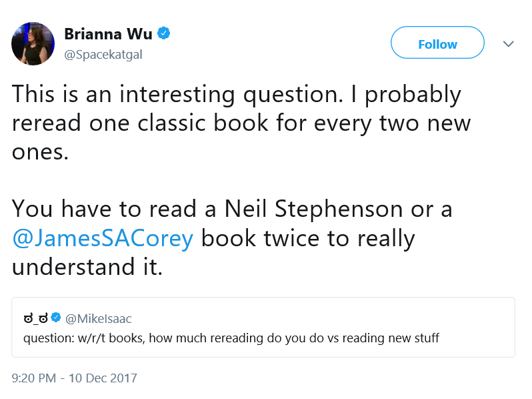Click the 'understand it.' closing line
Viewport: 532px width, 399px height.
coord(87,267)
